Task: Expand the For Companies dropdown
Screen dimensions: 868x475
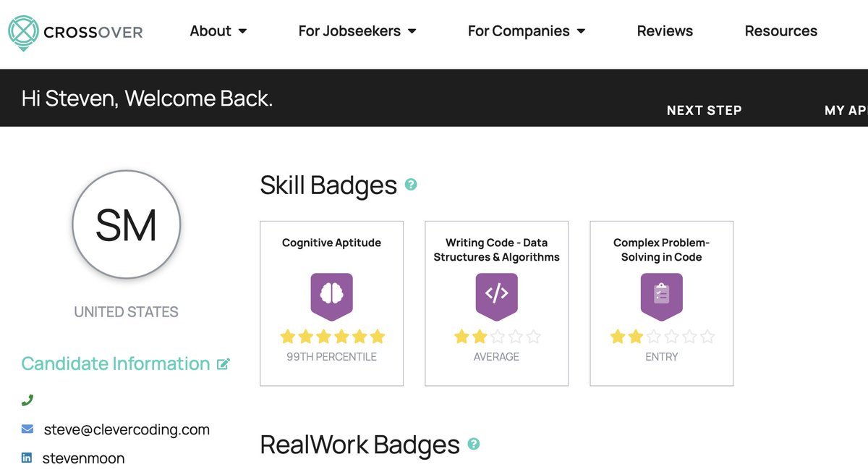Action: coord(526,31)
